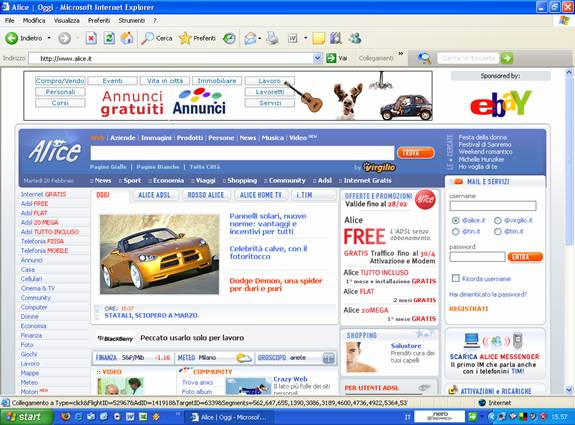Click the Oroscopo ariete sign icon
The width and height of the screenshot is (575, 425).
click(329, 358)
